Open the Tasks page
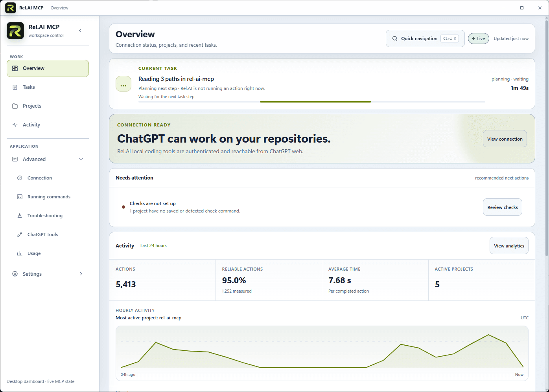549x392 pixels. (x=48, y=87)
